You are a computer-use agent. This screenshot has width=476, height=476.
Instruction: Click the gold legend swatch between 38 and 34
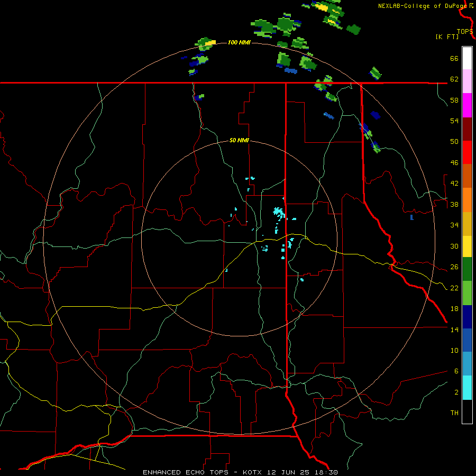click(467, 224)
